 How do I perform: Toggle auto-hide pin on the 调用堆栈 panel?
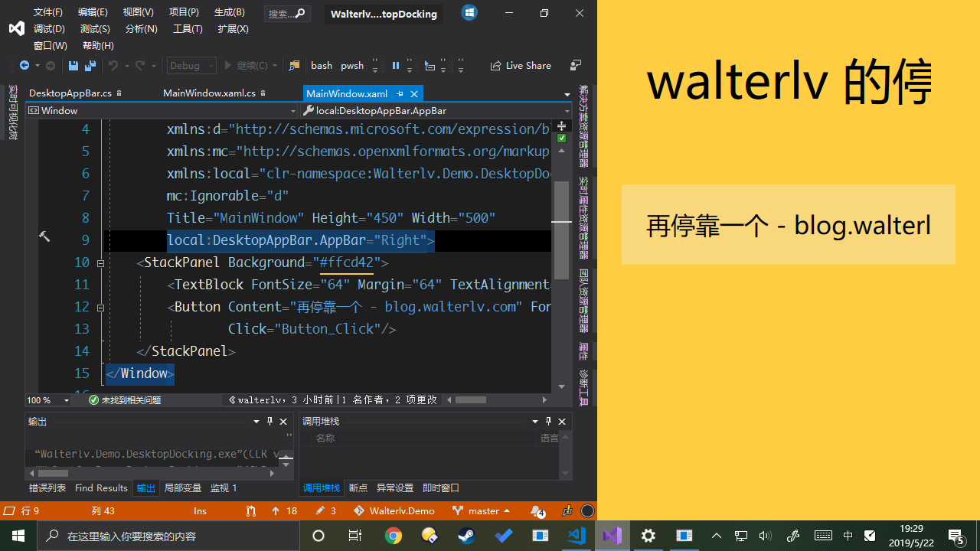coord(548,422)
